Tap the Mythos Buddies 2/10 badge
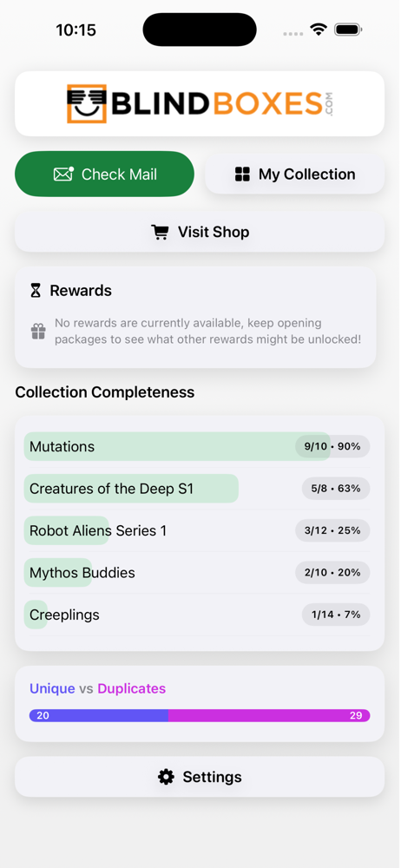401x868 pixels. (332, 572)
